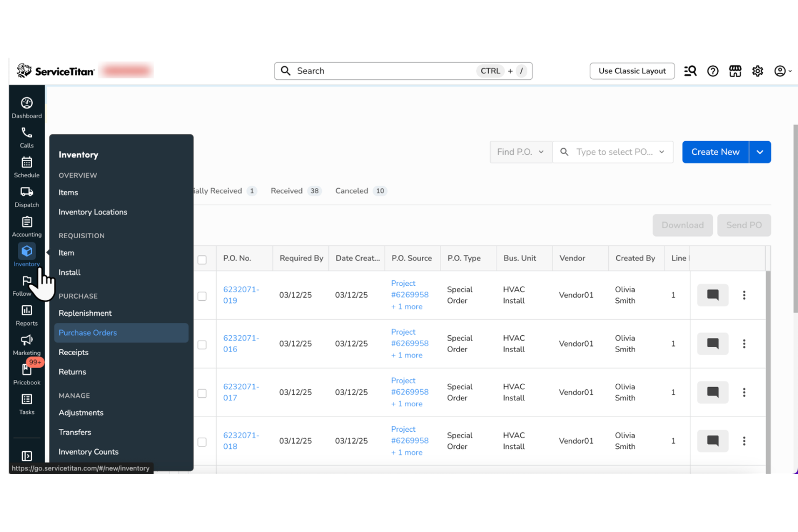The width and height of the screenshot is (798, 532).
Task: Open the Schedule section
Action: pos(26,166)
